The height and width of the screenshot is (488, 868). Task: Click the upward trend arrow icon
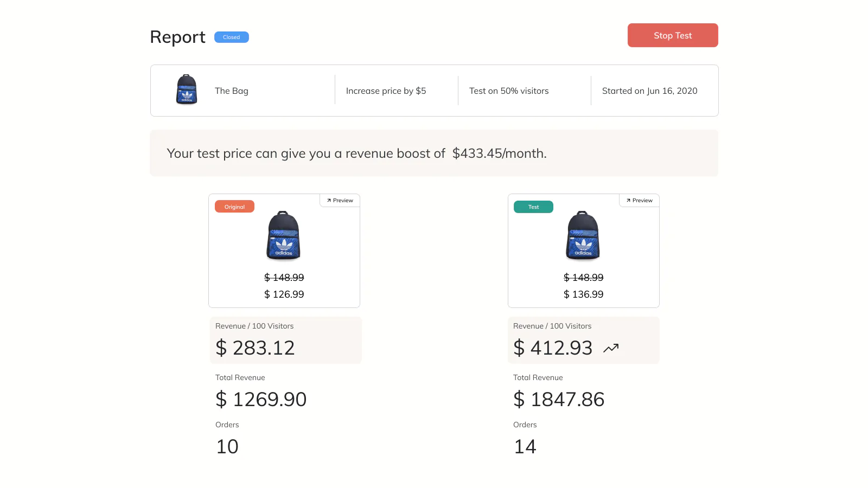(611, 348)
